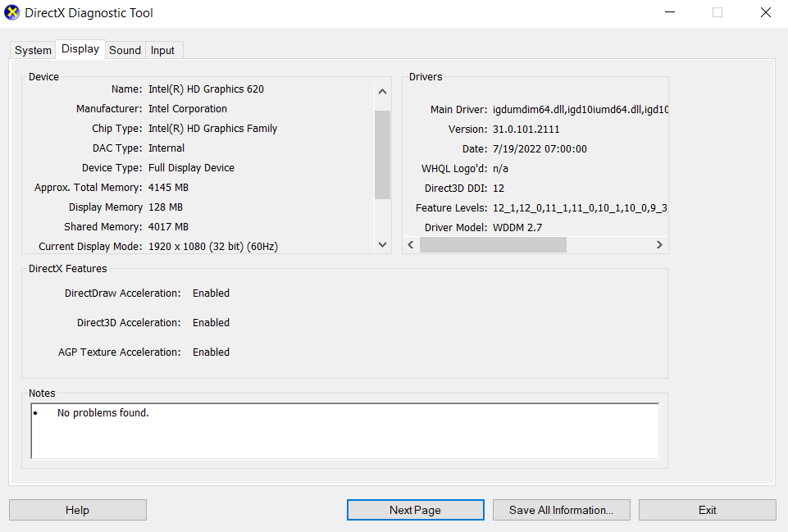This screenshot has width=788, height=532.
Task: Click the Drivers horizontal scrollbar thumb
Action: tap(493, 244)
